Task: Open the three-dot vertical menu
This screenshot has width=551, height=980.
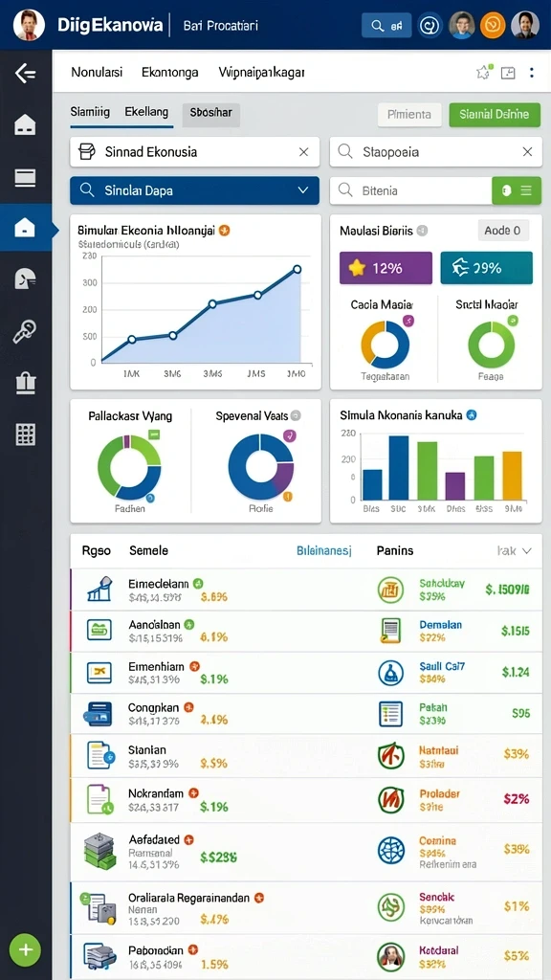Action: [532, 73]
